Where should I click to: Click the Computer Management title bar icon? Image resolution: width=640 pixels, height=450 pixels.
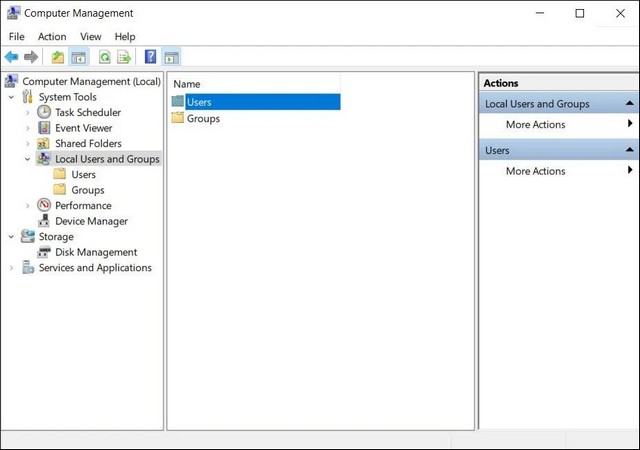(x=13, y=13)
